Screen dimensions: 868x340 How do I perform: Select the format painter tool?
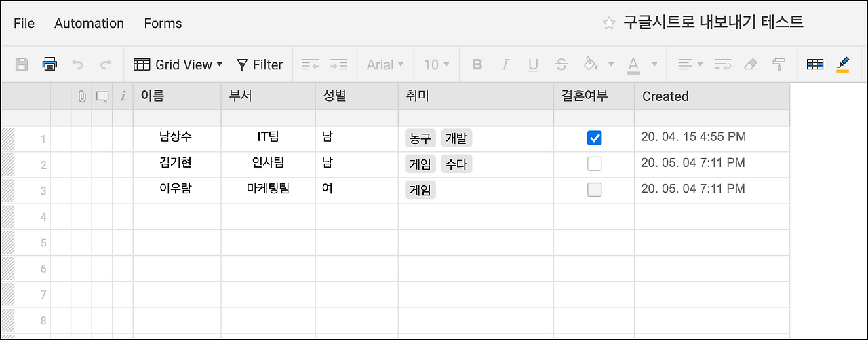pyautogui.click(x=778, y=64)
